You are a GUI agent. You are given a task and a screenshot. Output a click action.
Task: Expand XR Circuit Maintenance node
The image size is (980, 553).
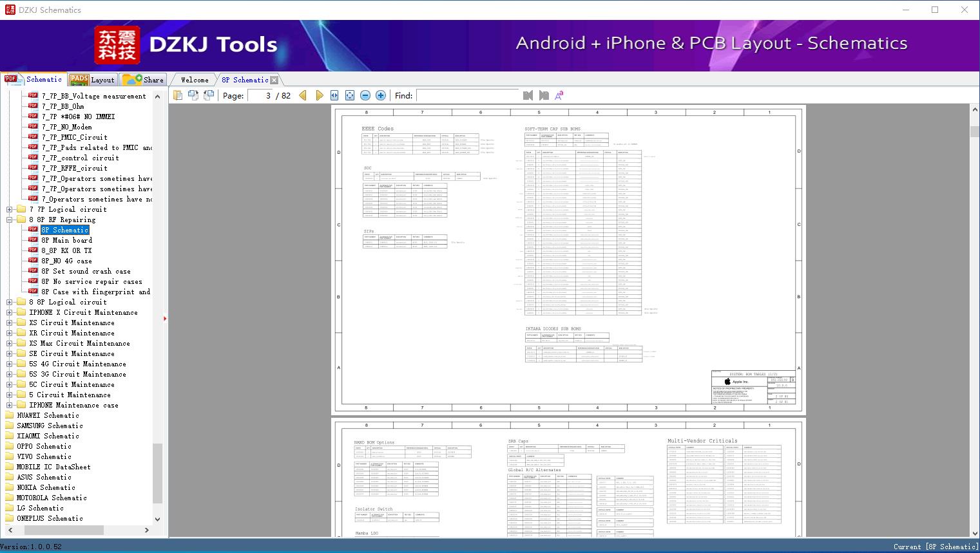9,333
